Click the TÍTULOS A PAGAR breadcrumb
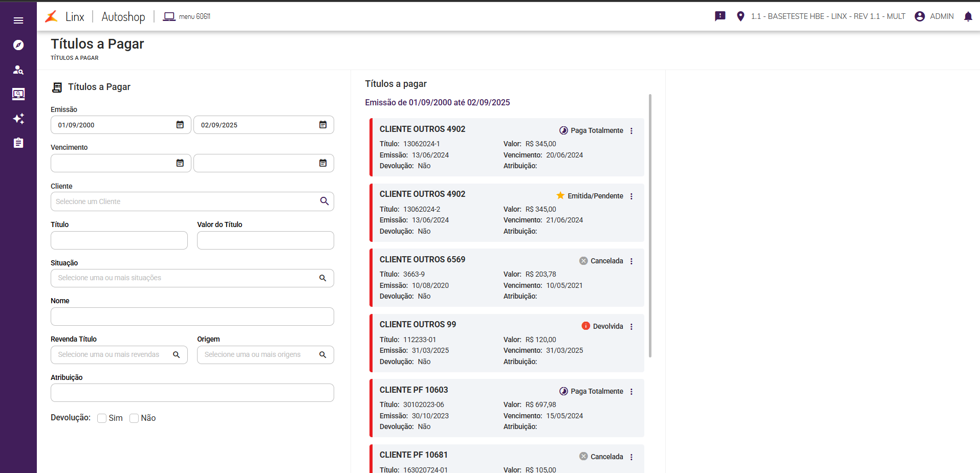This screenshot has height=473, width=980. coord(75,58)
